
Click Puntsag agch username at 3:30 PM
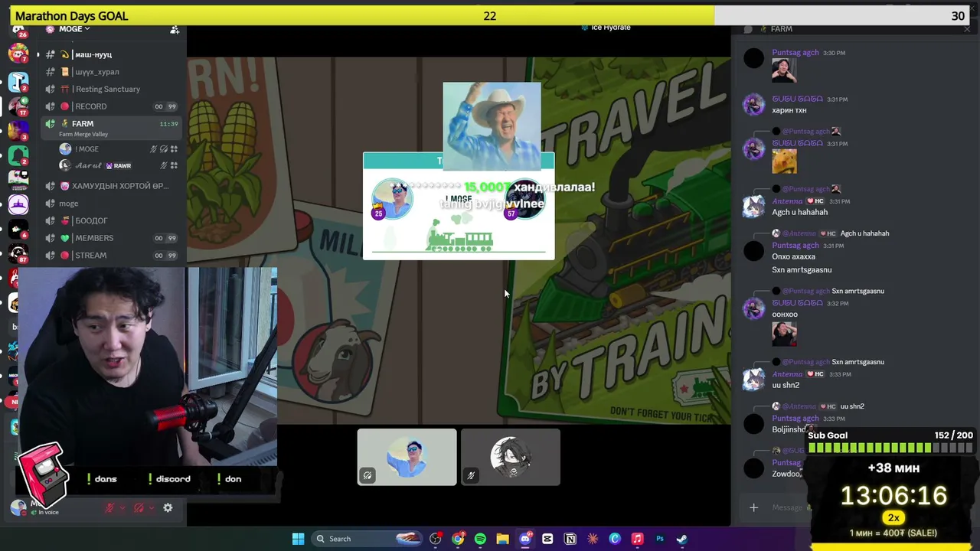(x=795, y=53)
